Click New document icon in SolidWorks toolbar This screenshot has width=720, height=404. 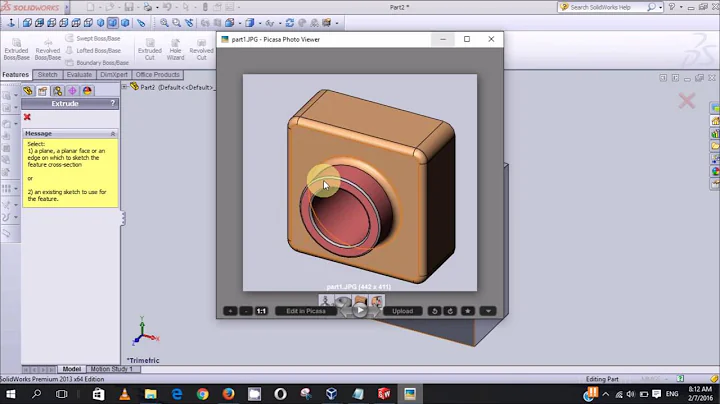pos(90,7)
